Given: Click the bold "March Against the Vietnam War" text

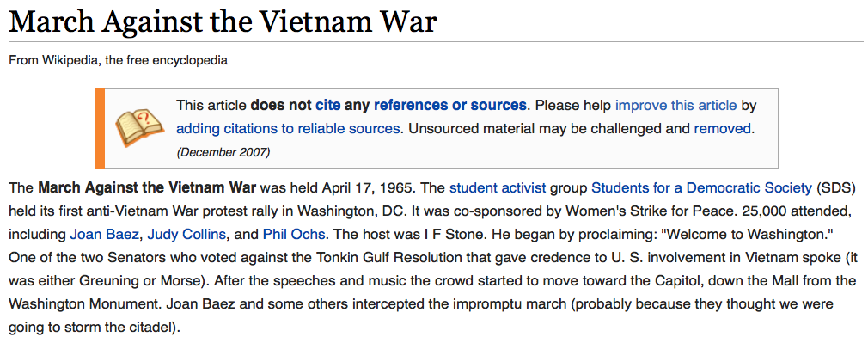Looking at the screenshot, I should 147,187.
